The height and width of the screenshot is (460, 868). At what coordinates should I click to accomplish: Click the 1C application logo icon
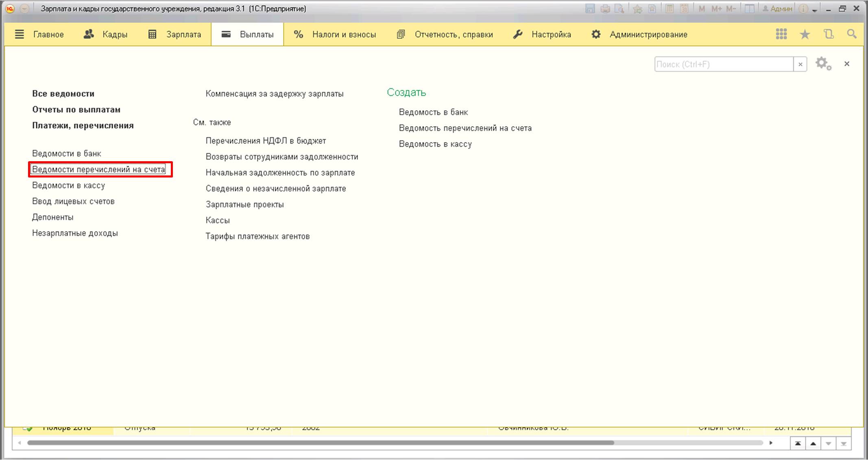10,9
